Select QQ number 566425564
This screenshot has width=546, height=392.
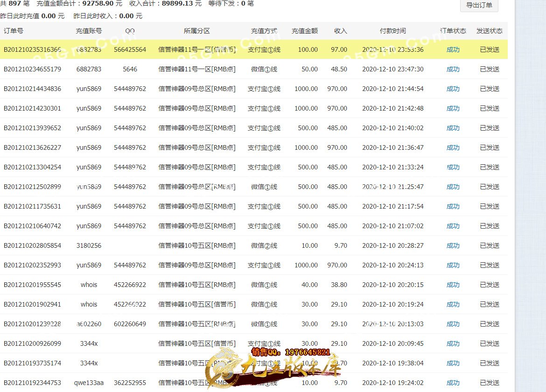point(130,49)
